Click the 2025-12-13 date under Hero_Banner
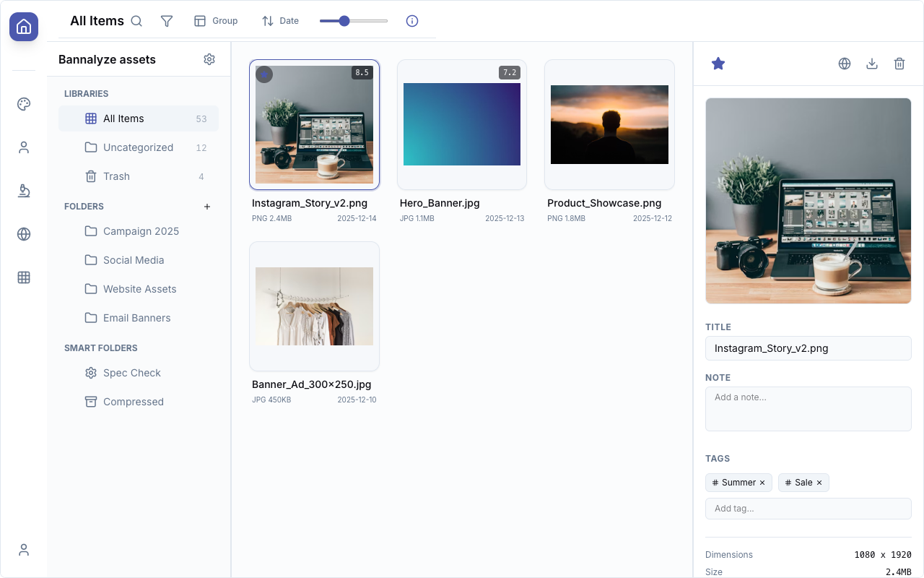 click(505, 218)
